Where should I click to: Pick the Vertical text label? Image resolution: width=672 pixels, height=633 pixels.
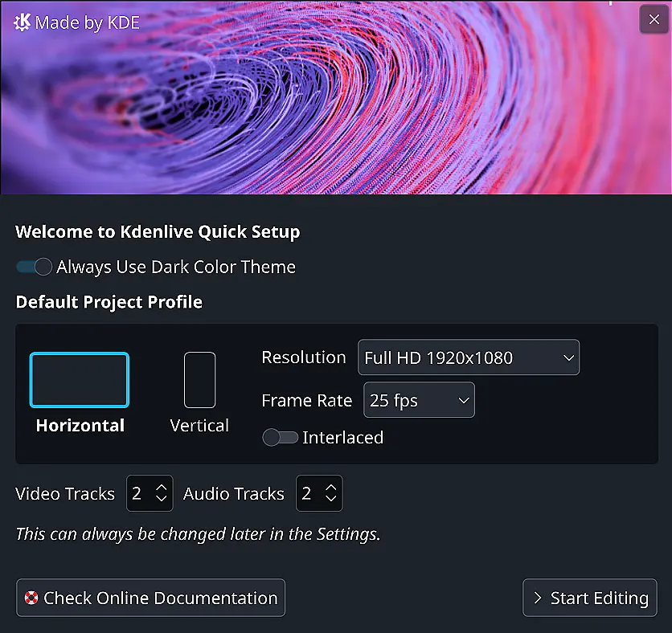click(x=199, y=426)
